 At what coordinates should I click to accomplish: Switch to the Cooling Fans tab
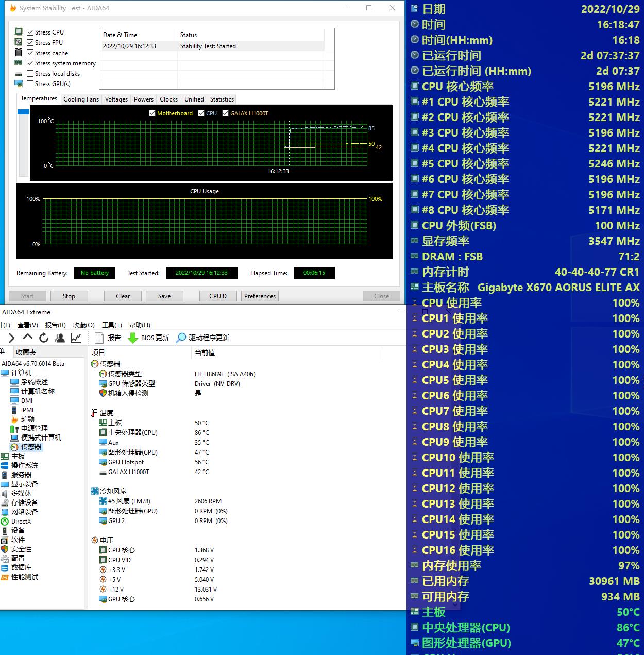coord(81,99)
